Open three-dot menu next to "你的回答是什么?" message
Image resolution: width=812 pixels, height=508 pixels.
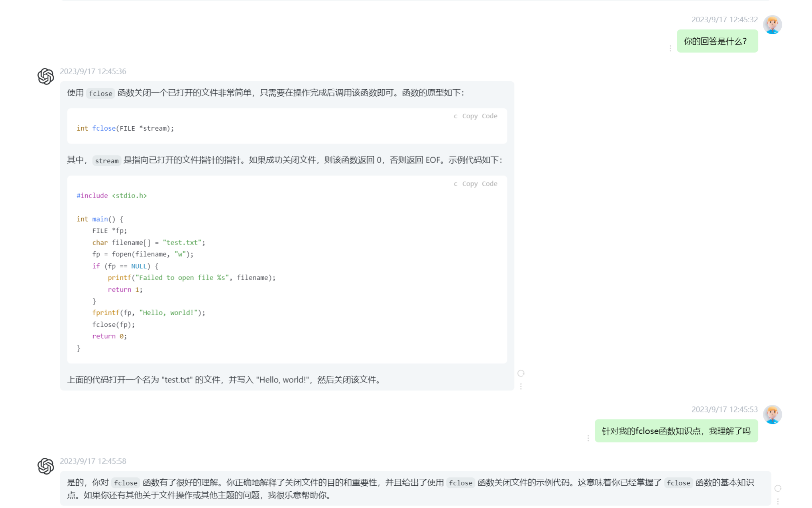[670, 48]
